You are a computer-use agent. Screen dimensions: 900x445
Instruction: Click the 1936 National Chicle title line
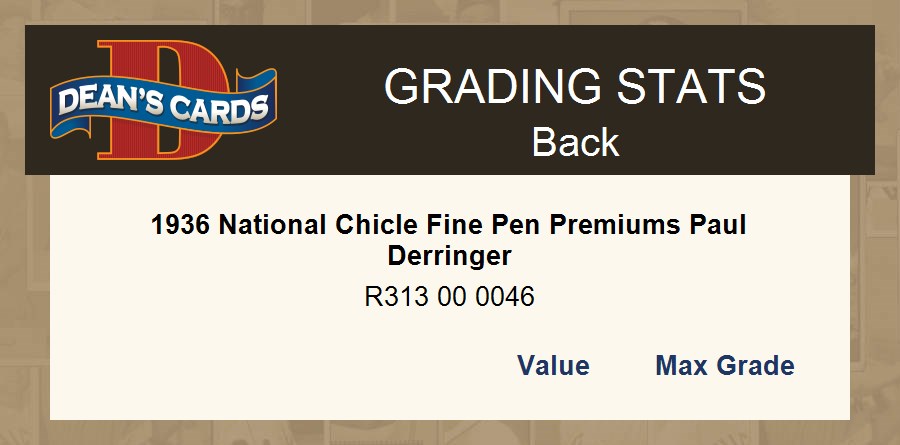click(x=449, y=225)
